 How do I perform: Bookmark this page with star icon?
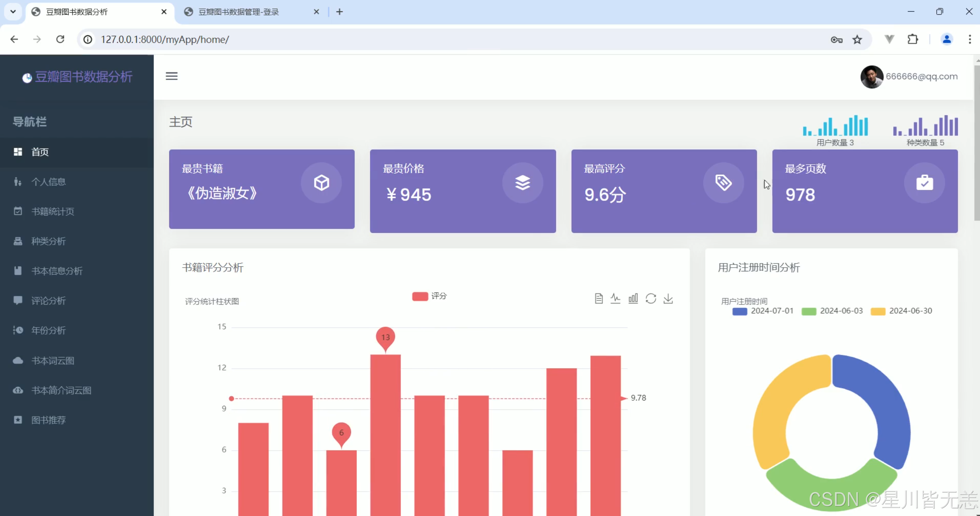pos(857,39)
